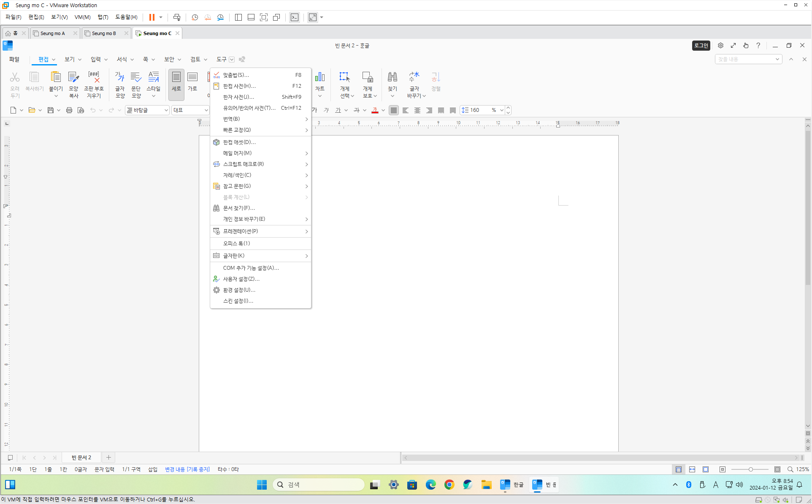Open the line spacing 160% dropdown
812x504 pixels.
502,110
